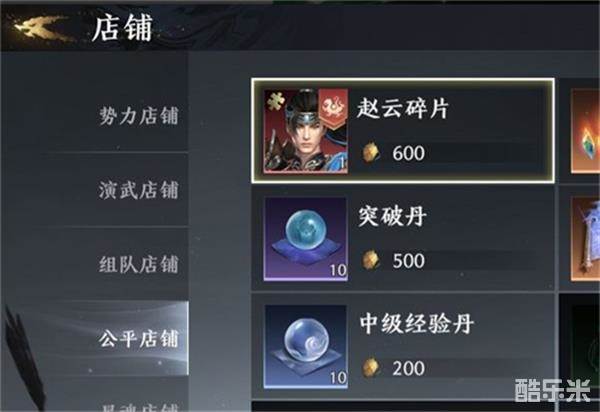Viewport: 600px width, 412px height.
Task: Click the gold coin beside 200
Action: tap(370, 368)
